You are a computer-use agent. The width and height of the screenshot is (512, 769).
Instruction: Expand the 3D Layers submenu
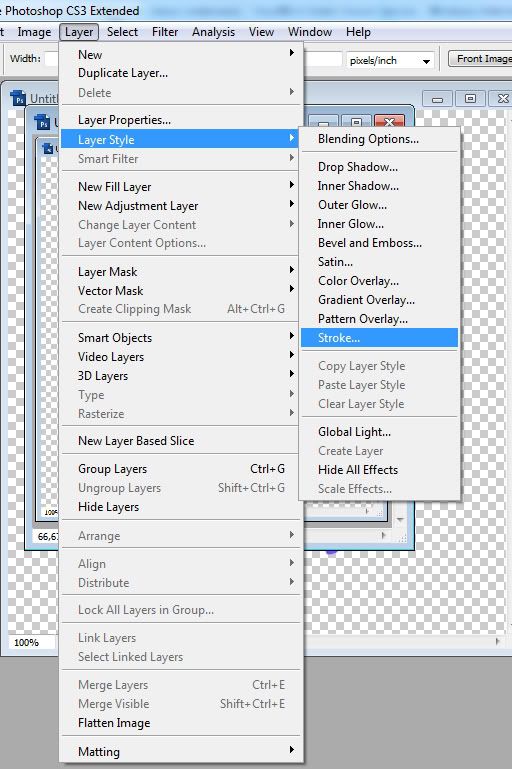(180, 376)
